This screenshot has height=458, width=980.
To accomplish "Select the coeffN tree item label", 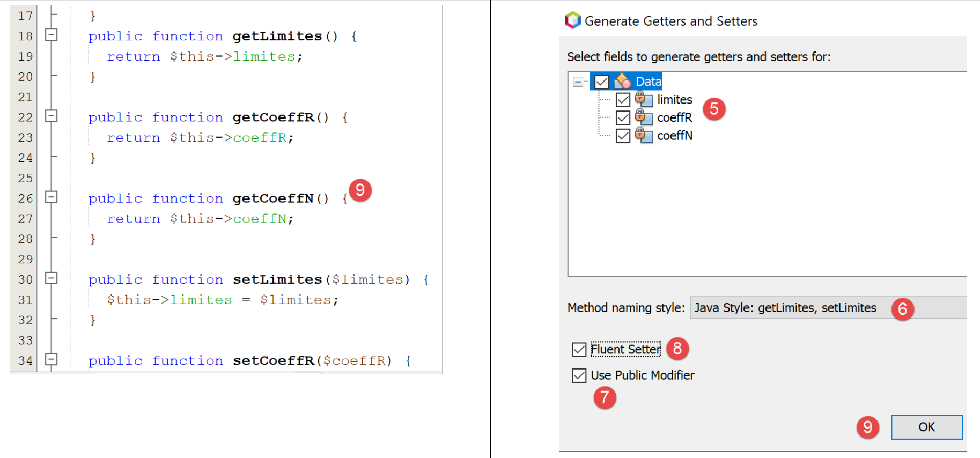I will click(674, 136).
